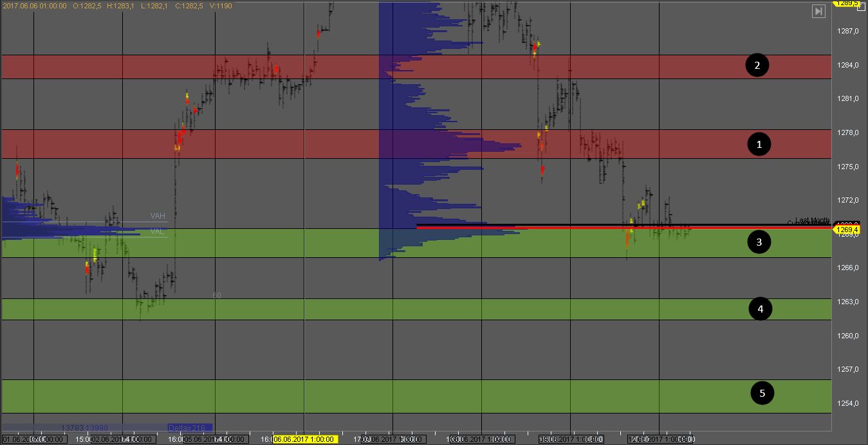Click the VAH value area label
The width and height of the screenshot is (868, 445).
pos(158,216)
